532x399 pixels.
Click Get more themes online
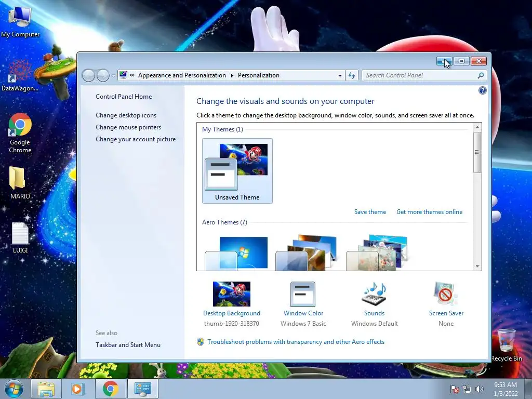tap(429, 212)
